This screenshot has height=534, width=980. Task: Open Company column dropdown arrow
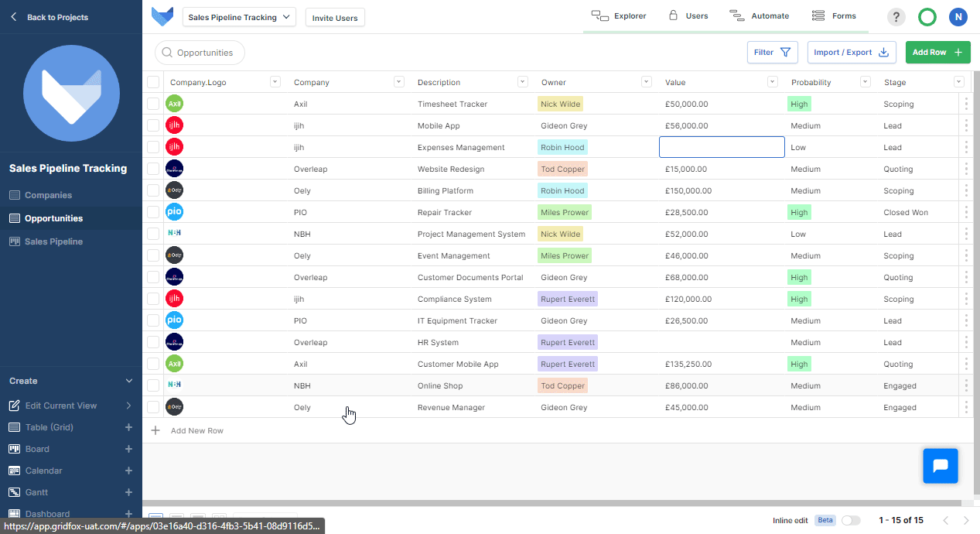[399, 82]
